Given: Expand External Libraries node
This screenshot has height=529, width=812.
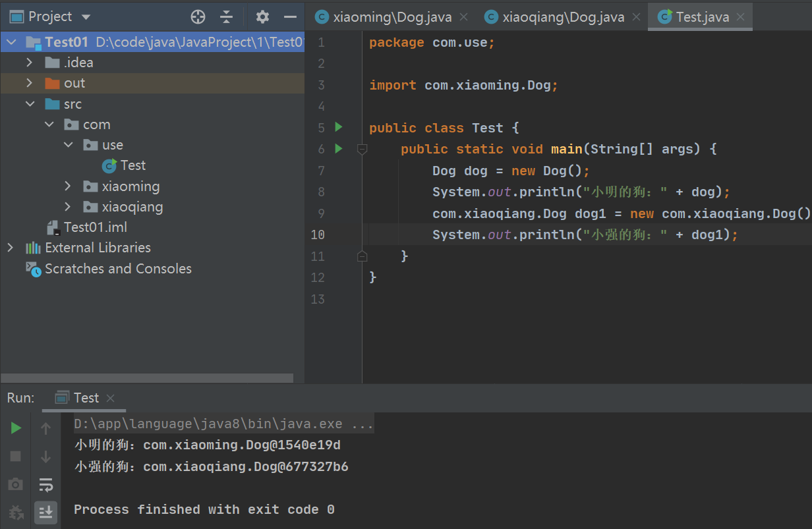Looking at the screenshot, I should 10,248.
